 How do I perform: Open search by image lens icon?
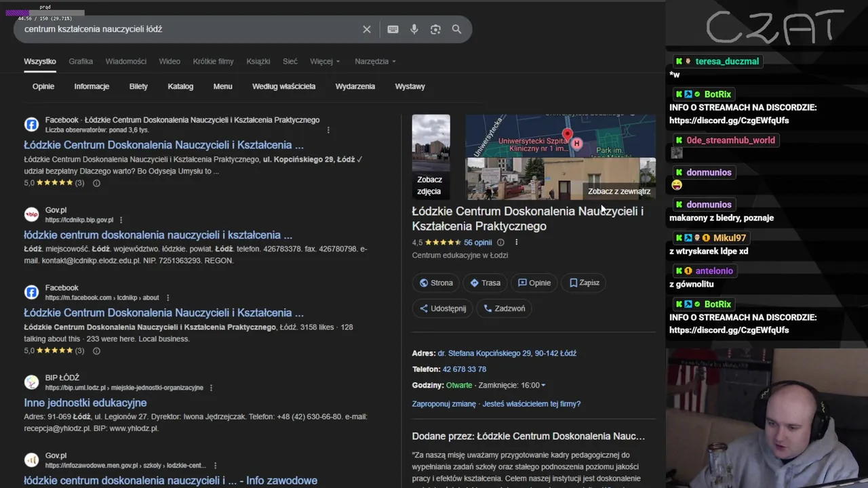pyautogui.click(x=435, y=29)
